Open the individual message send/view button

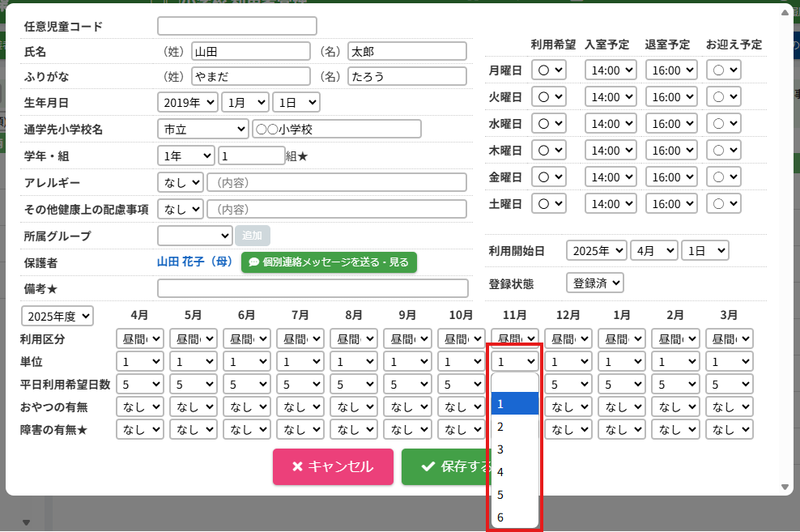coord(329,262)
